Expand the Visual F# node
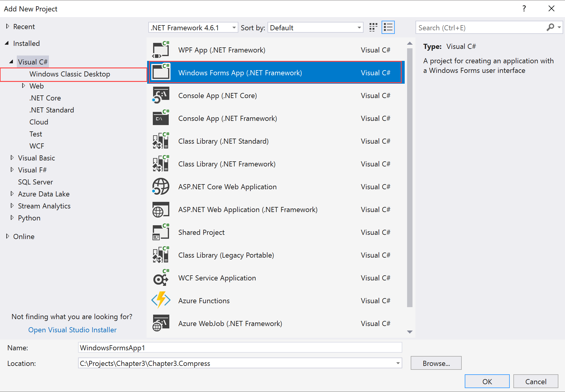565x392 pixels. point(12,169)
